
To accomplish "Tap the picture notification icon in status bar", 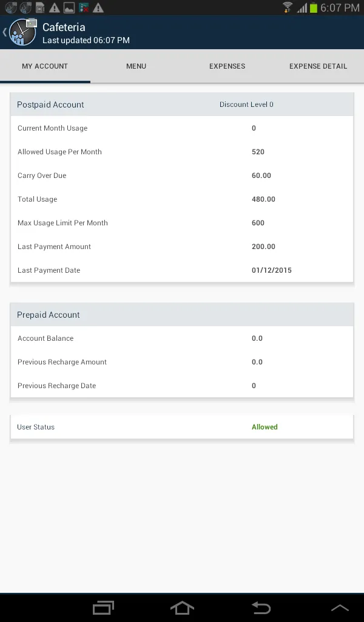I will 69,8.
